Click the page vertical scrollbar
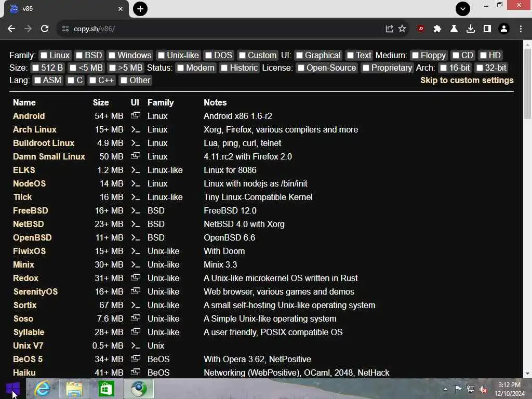The image size is (532, 399). pyautogui.click(x=527, y=84)
